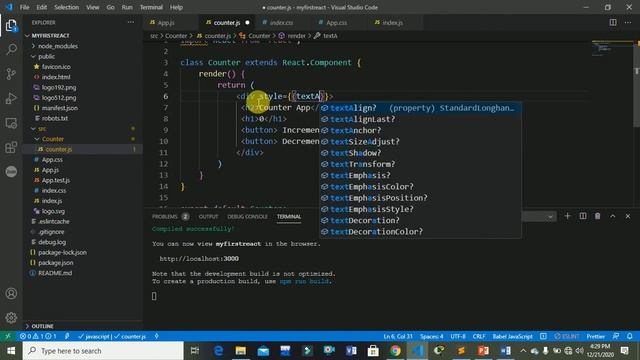The width and height of the screenshot is (640, 360).
Task: Open Extensions view icon
Action: (11, 147)
